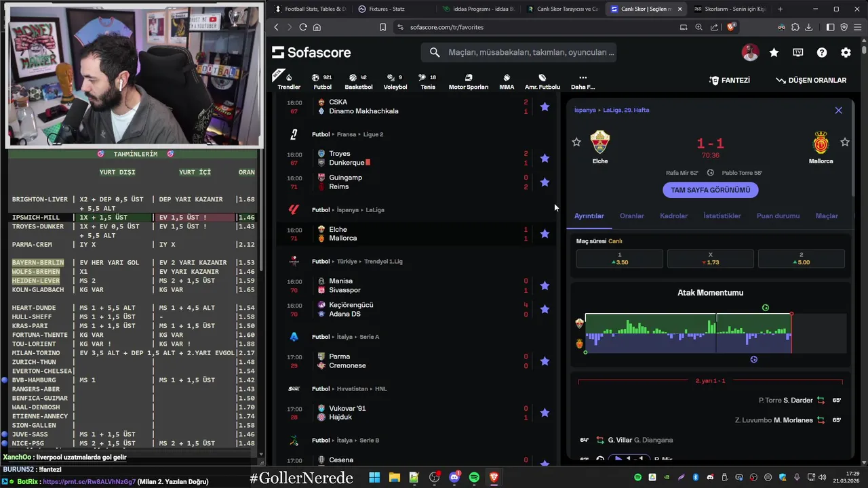Open the MMA category
The width and height of the screenshot is (868, 488).
[507, 81]
